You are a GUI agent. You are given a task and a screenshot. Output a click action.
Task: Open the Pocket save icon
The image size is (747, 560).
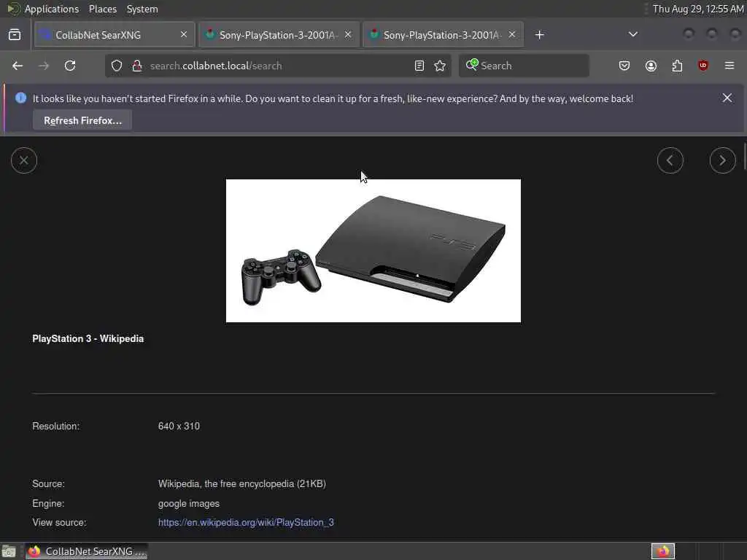[624, 66]
